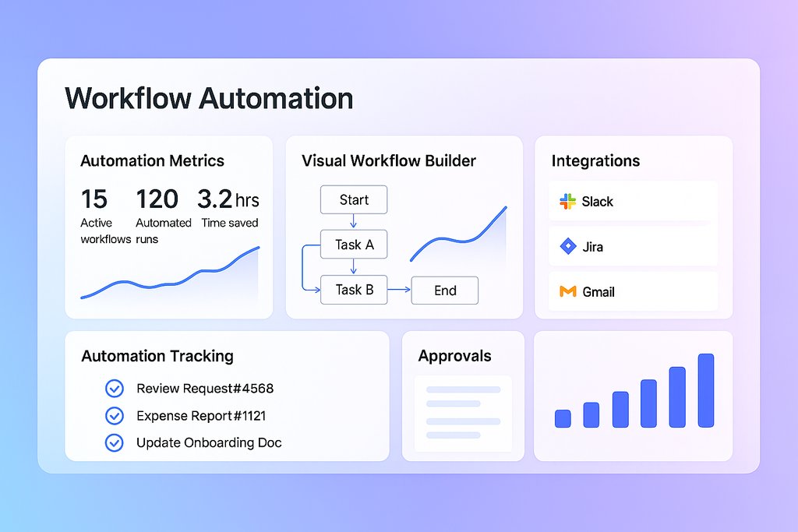Open the Approvals document thumbnail
Image resolution: width=798 pixels, height=532 pixels.
(x=463, y=412)
